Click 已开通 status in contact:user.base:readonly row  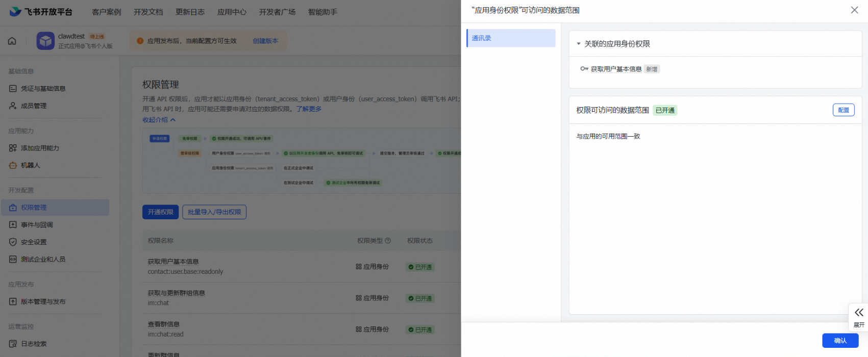click(420, 267)
